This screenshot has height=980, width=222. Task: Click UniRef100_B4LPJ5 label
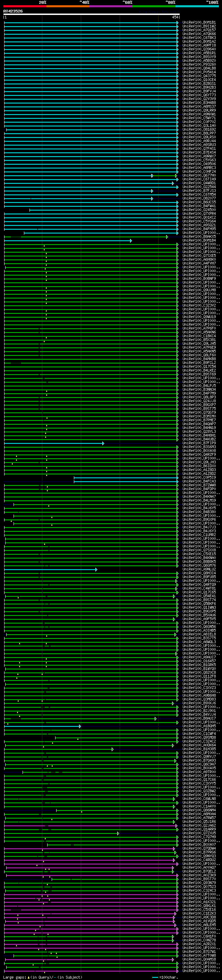199,386
